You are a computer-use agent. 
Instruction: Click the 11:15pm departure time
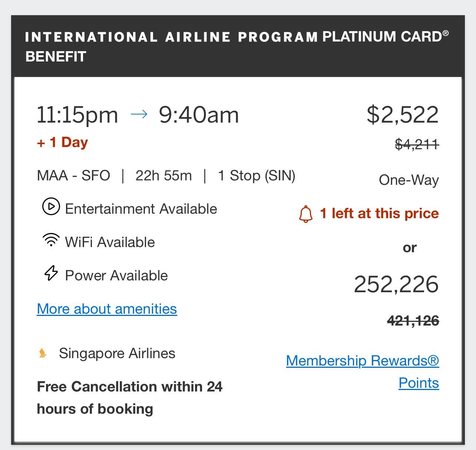point(77,115)
